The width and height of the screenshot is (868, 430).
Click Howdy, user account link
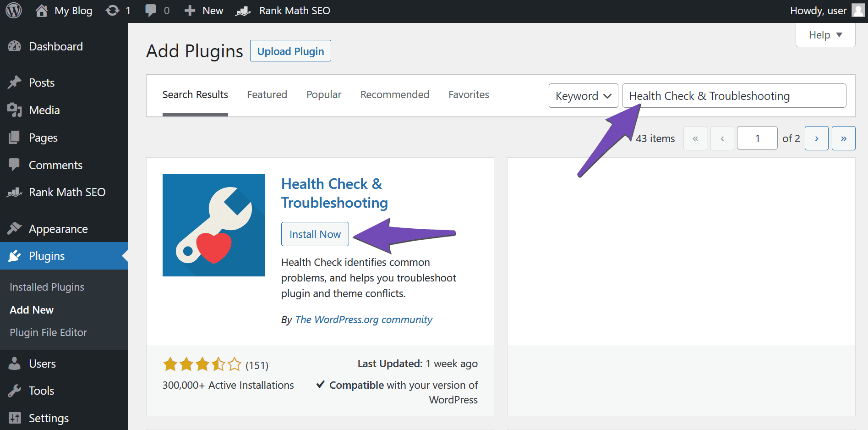(x=818, y=11)
